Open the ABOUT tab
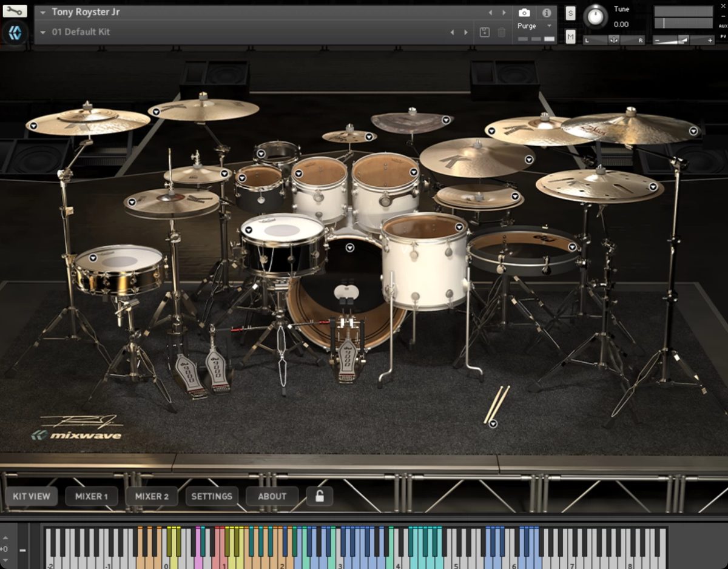This screenshot has width=728, height=569. pos(272,496)
